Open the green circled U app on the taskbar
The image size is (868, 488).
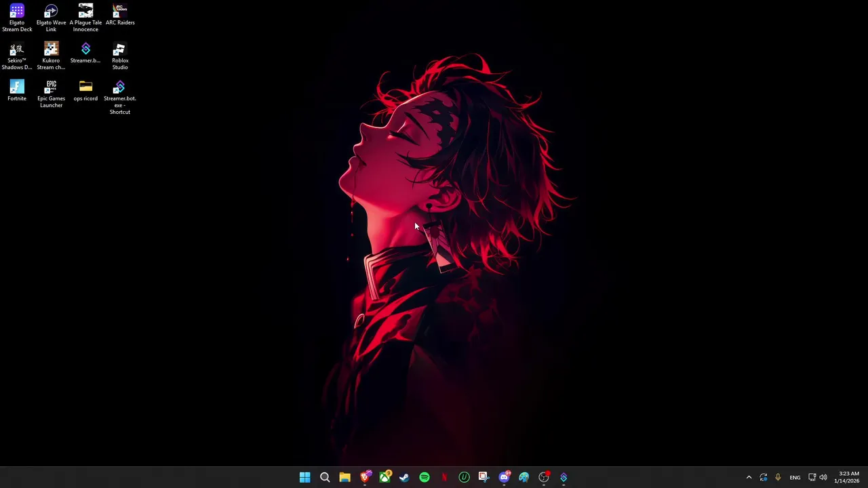(x=464, y=478)
